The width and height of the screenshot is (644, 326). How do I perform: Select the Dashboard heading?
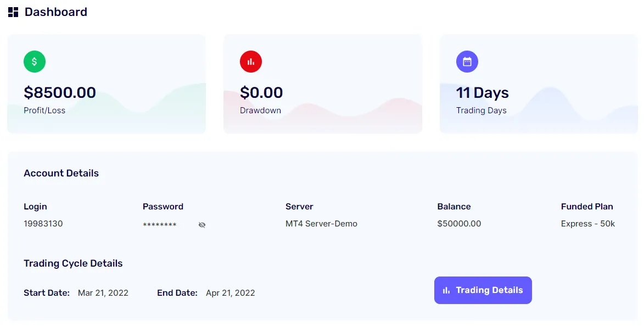(55, 12)
